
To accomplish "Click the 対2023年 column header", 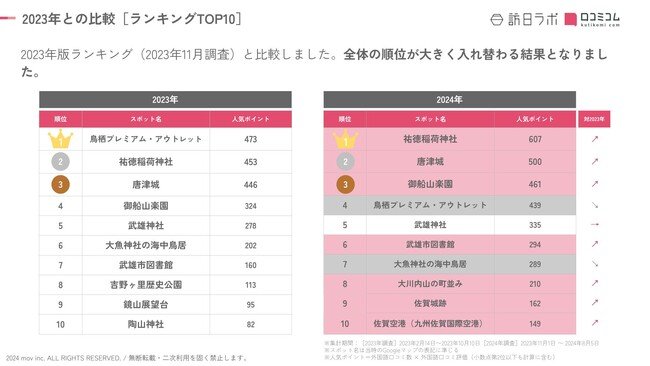I will click(x=594, y=119).
